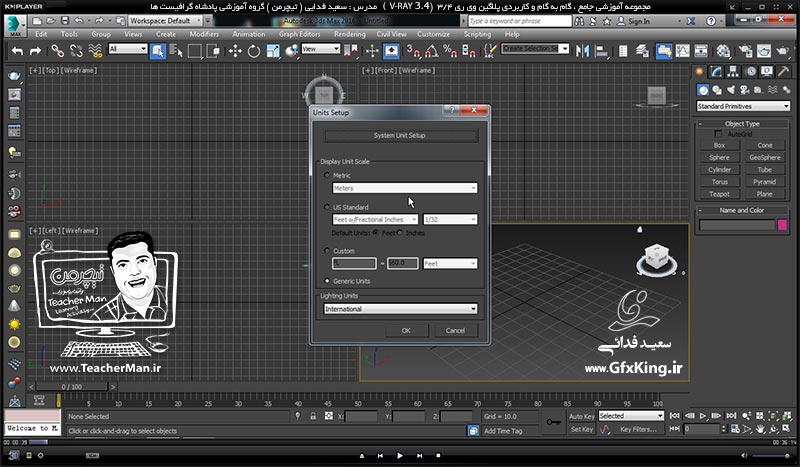Toggle the 3D Snaps button

coord(413,51)
